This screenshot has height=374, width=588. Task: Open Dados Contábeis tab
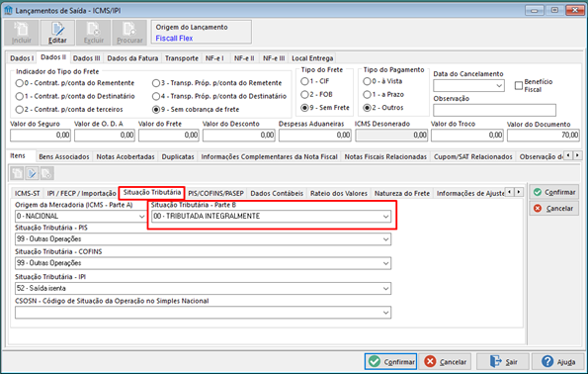277,193
